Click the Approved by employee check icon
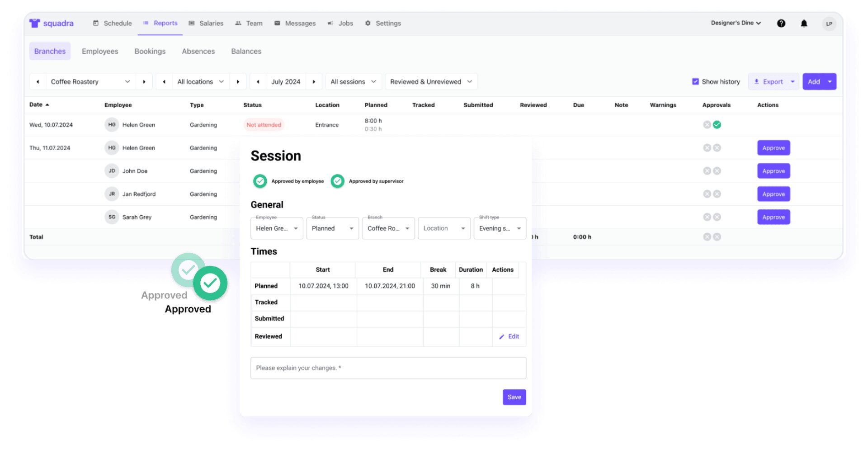 [260, 181]
